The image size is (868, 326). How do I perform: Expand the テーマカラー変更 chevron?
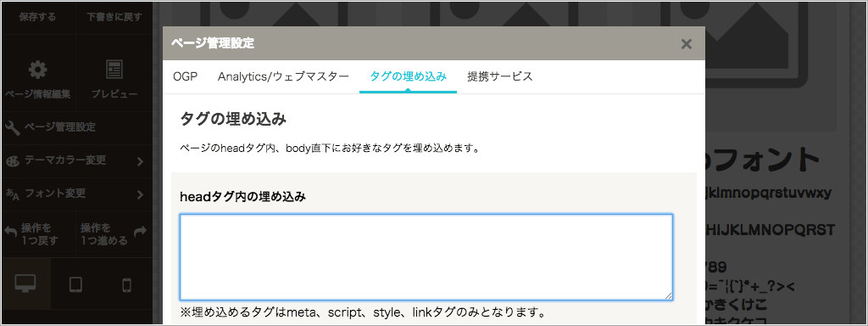[x=140, y=161]
